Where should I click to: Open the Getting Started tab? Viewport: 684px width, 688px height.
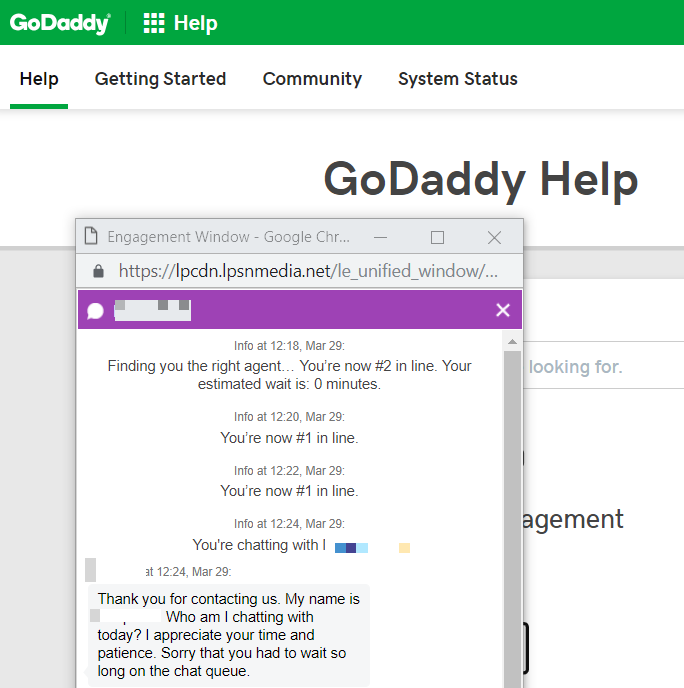[160, 79]
